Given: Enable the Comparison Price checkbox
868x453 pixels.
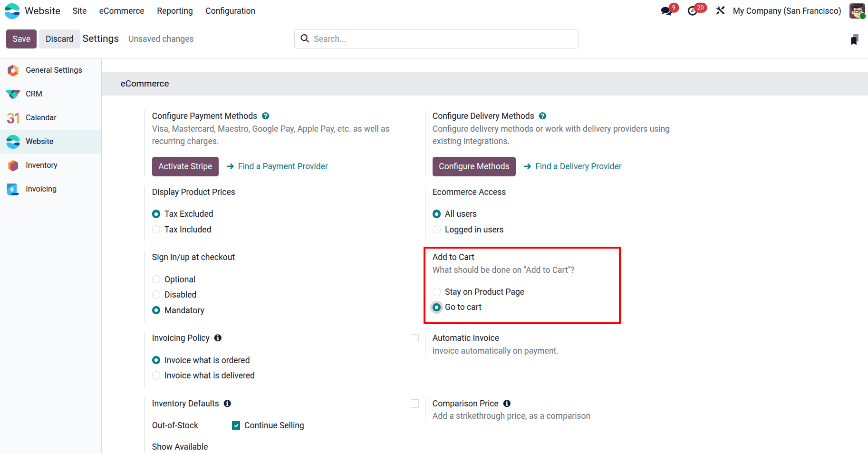Looking at the screenshot, I should [415, 404].
